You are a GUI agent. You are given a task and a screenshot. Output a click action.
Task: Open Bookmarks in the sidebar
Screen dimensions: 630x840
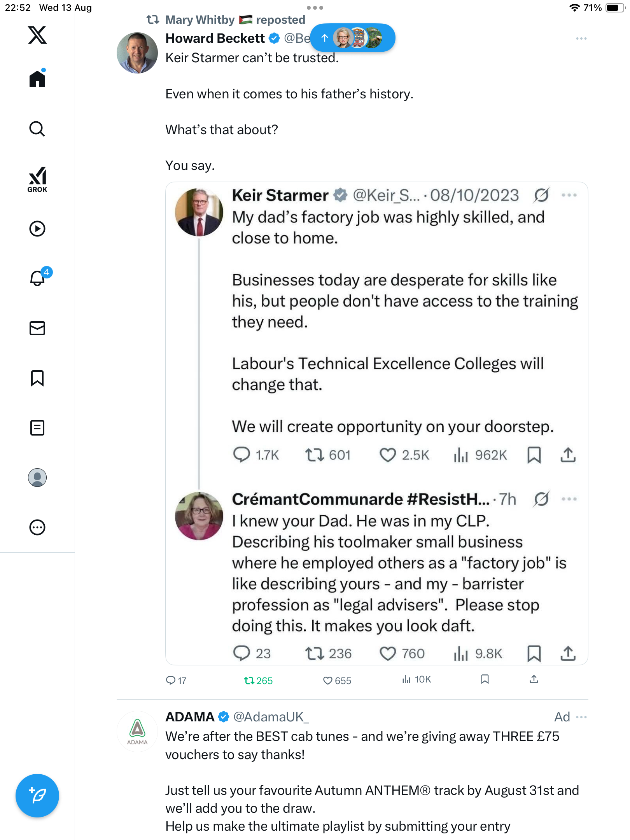point(37,378)
